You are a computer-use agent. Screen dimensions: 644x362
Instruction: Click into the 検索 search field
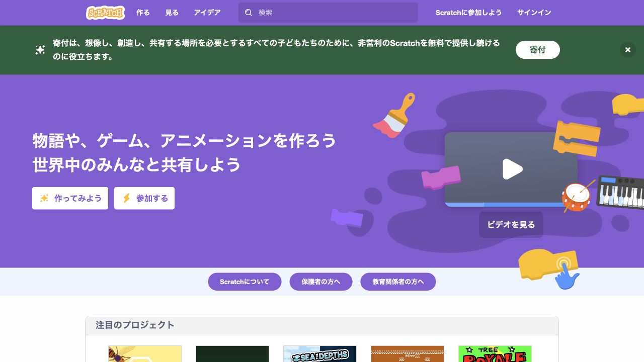[x=328, y=13]
